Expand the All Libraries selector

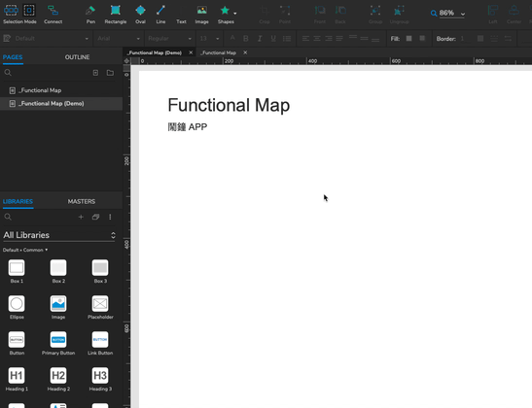click(x=59, y=235)
